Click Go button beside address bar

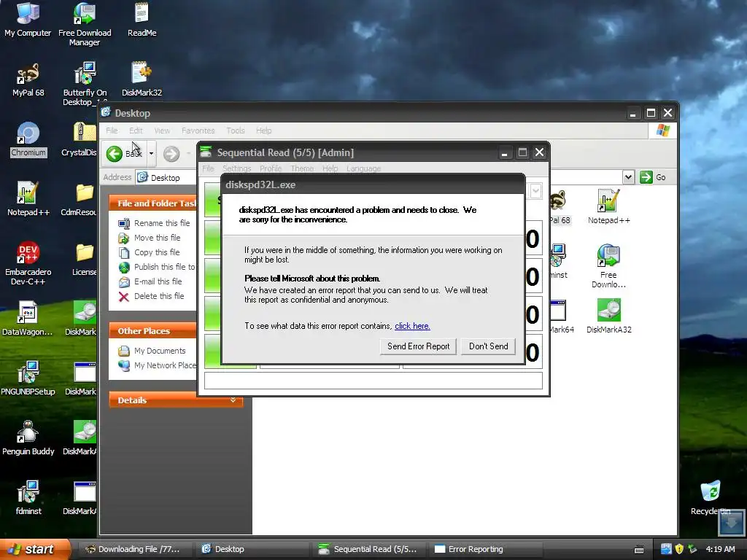[653, 177]
